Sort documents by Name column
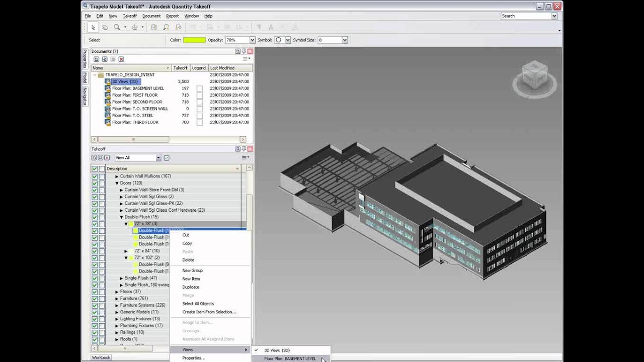Screen dimensions: 644x362 [131, 68]
